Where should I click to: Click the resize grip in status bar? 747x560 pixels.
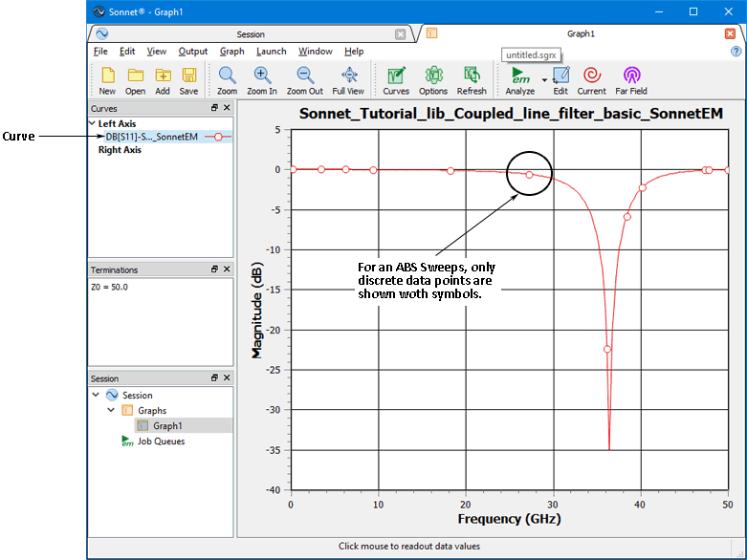point(740,554)
